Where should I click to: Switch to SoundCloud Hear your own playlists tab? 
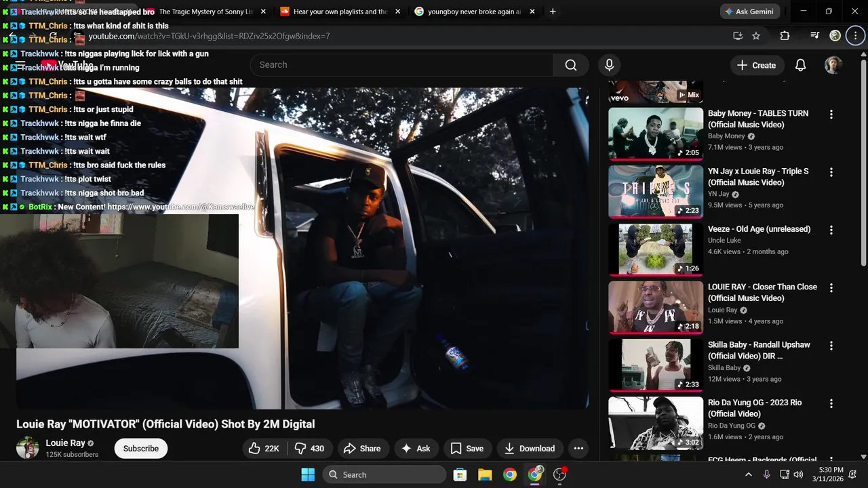pyautogui.click(x=340, y=12)
